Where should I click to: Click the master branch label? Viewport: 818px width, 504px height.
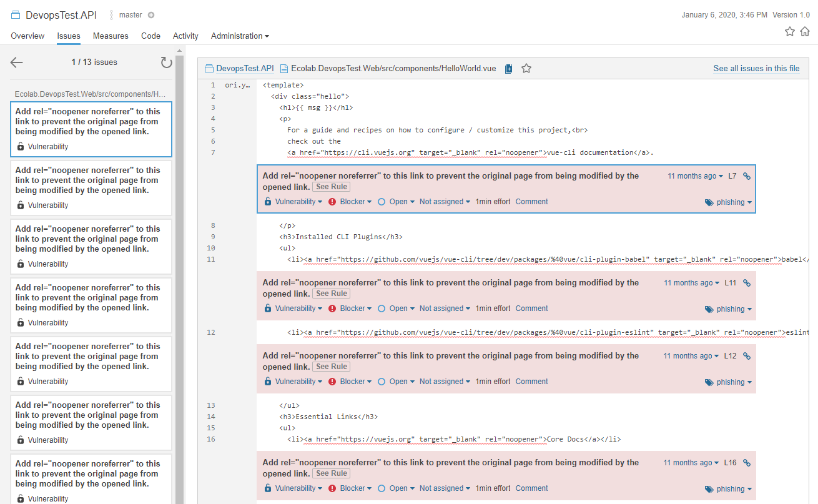(x=130, y=15)
